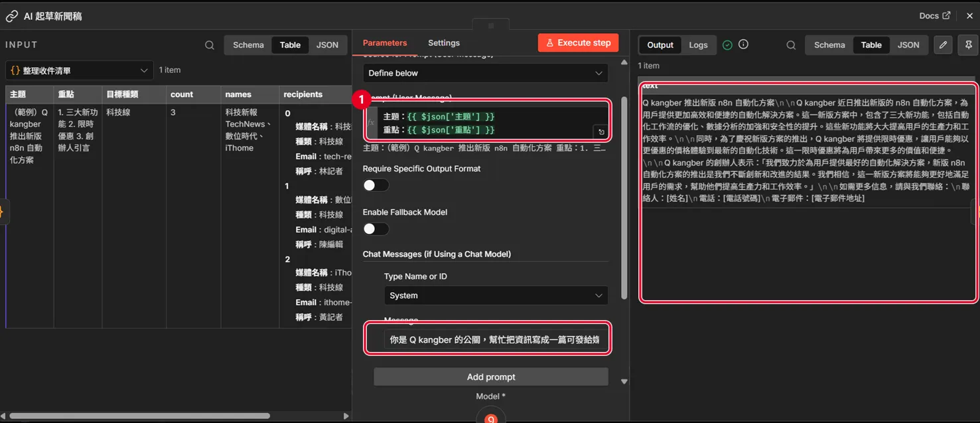Open the Docs external link
Image resolution: width=980 pixels, height=423 pixels.
pos(935,16)
